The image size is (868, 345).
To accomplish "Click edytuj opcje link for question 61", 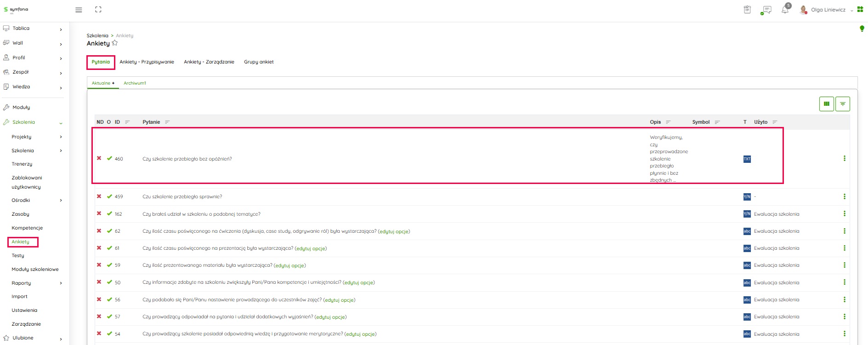I will tap(311, 248).
